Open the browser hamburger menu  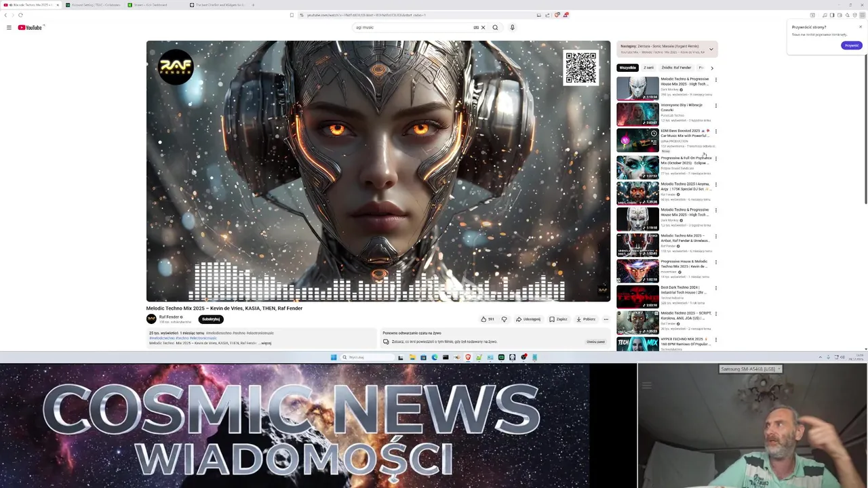pos(862,15)
